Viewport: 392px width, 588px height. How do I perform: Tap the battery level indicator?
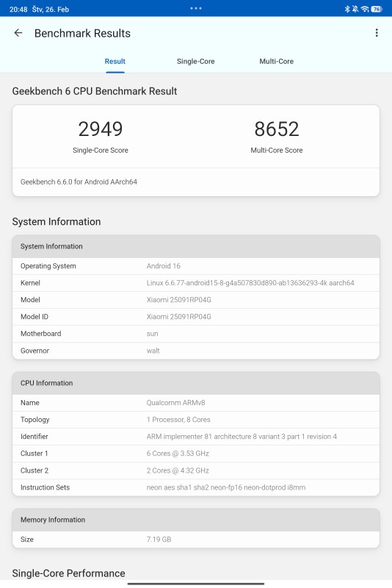click(377, 9)
